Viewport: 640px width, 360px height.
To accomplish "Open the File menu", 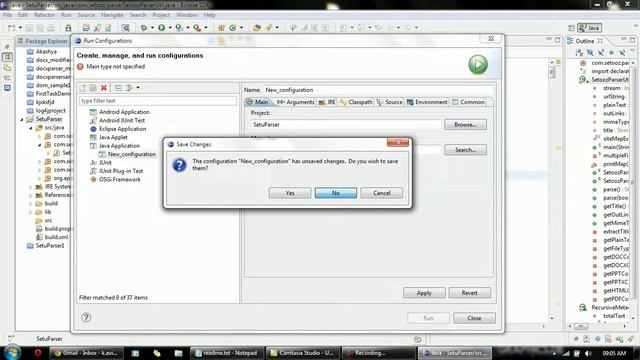I will click(x=7, y=15).
